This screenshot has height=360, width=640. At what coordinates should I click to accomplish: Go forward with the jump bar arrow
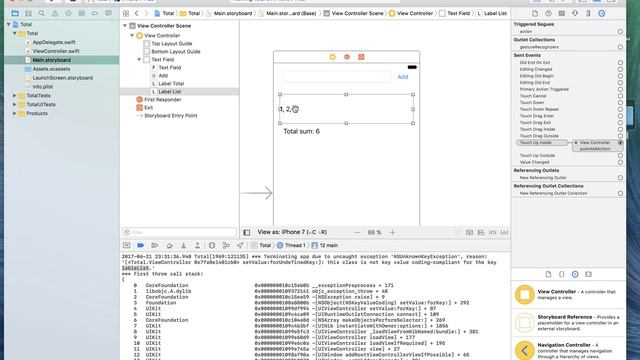click(146, 13)
